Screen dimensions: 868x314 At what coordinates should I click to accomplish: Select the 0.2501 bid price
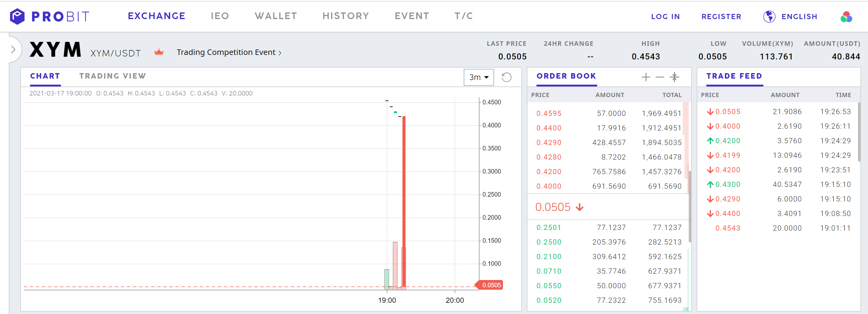(x=549, y=228)
